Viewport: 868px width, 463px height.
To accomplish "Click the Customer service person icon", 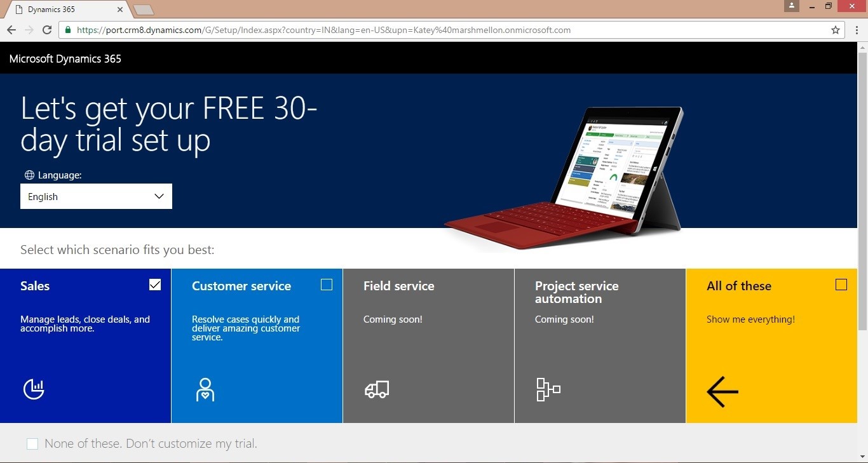I will point(205,389).
